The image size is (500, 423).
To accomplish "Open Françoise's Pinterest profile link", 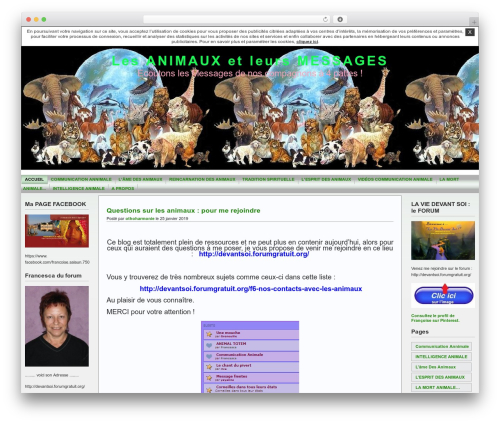I will [x=435, y=318].
